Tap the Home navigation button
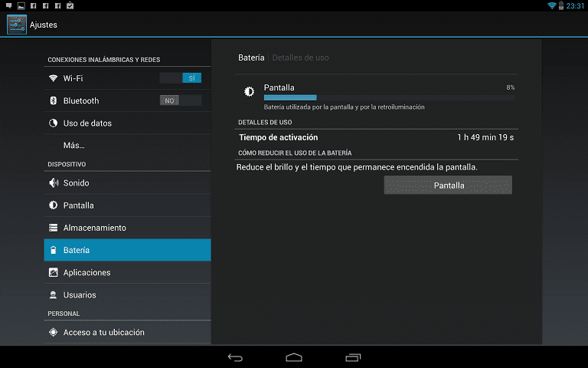This screenshot has height=368, width=588. pyautogui.click(x=294, y=357)
